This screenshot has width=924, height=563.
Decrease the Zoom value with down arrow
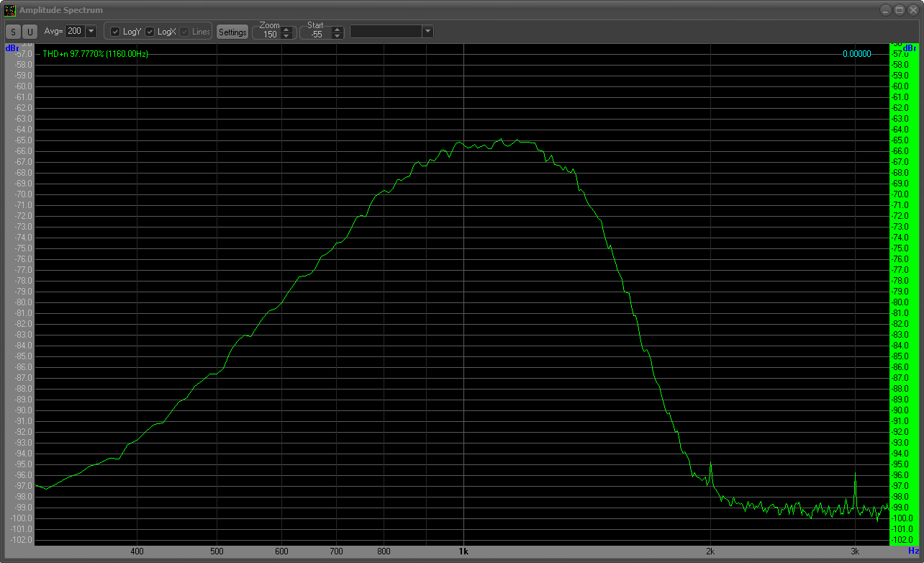[287, 35]
